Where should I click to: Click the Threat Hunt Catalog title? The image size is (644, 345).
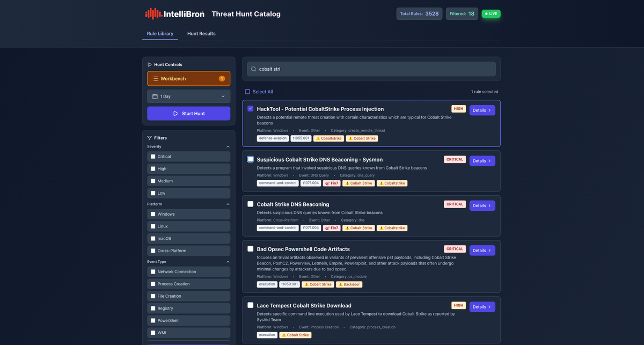tap(246, 14)
